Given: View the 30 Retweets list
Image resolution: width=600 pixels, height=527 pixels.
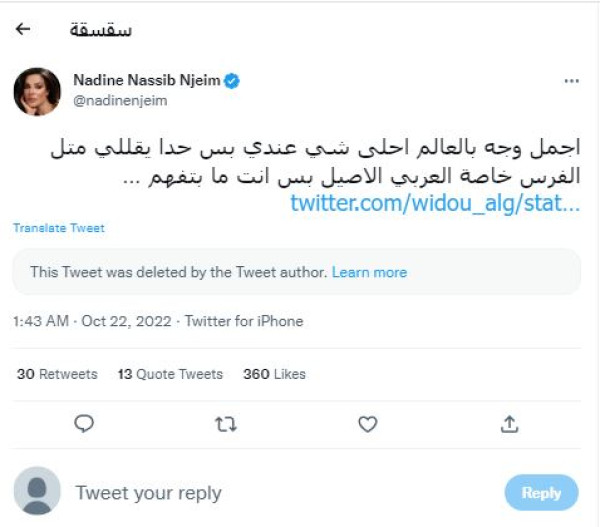Looking at the screenshot, I should (57, 374).
